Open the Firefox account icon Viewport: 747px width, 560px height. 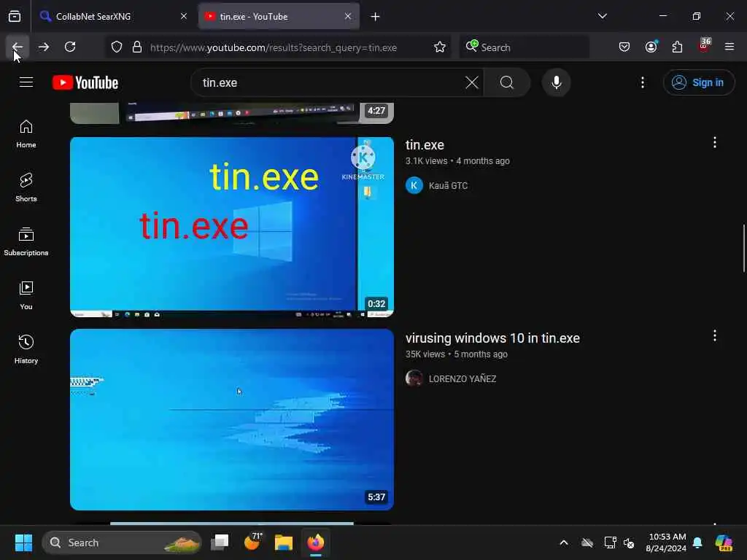pos(651,47)
